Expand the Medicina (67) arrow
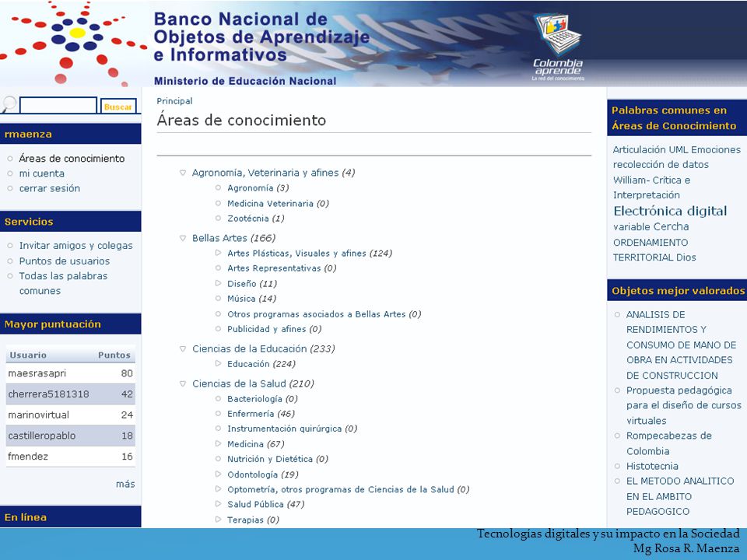The height and width of the screenshot is (560, 747). click(218, 444)
